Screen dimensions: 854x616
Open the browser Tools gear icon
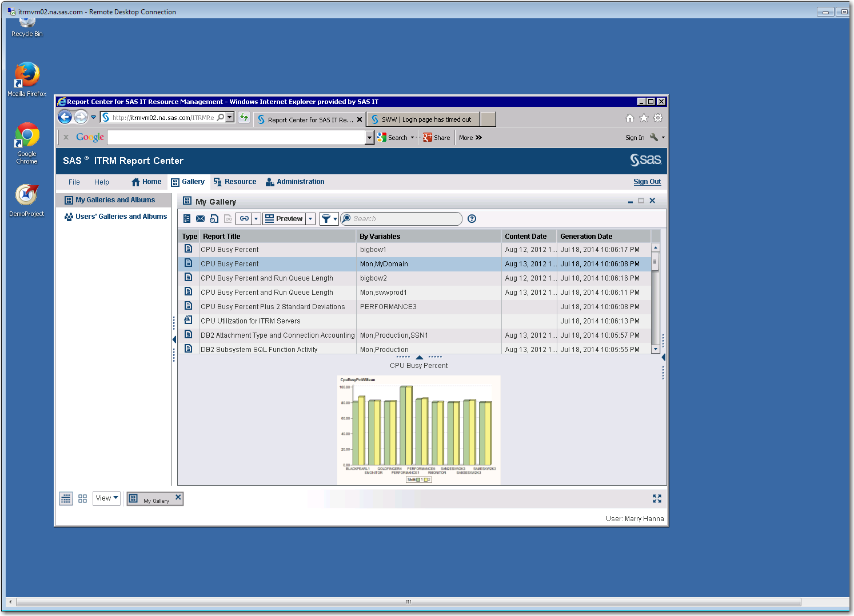click(x=658, y=118)
